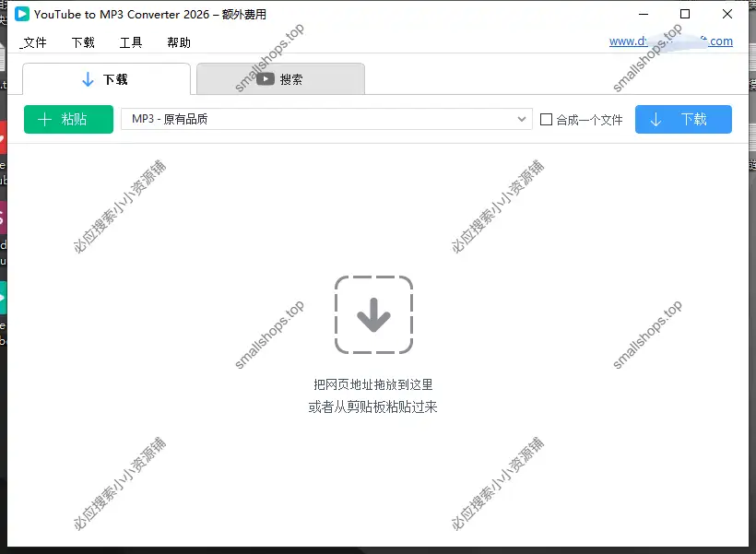Click the teal app icon on the left edge

click(x=4, y=298)
